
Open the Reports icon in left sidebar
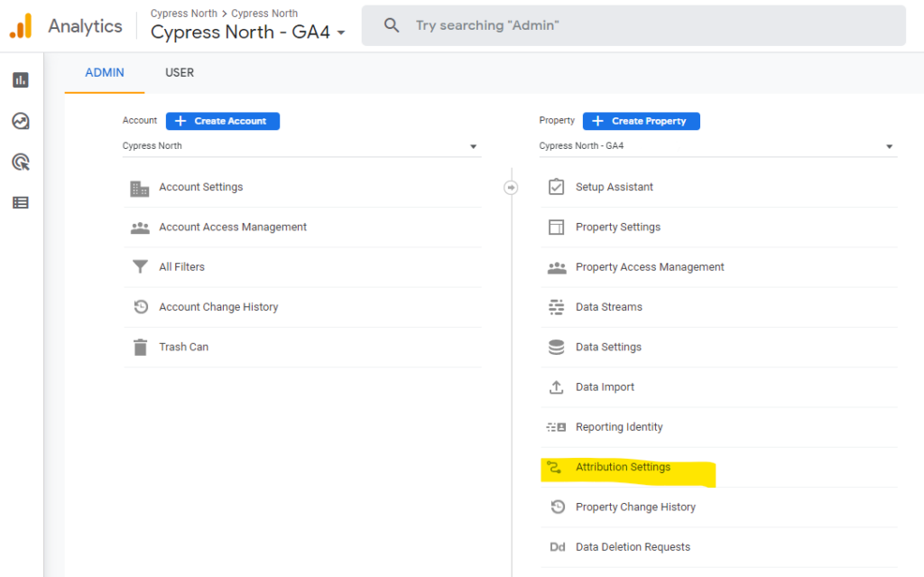coord(21,79)
